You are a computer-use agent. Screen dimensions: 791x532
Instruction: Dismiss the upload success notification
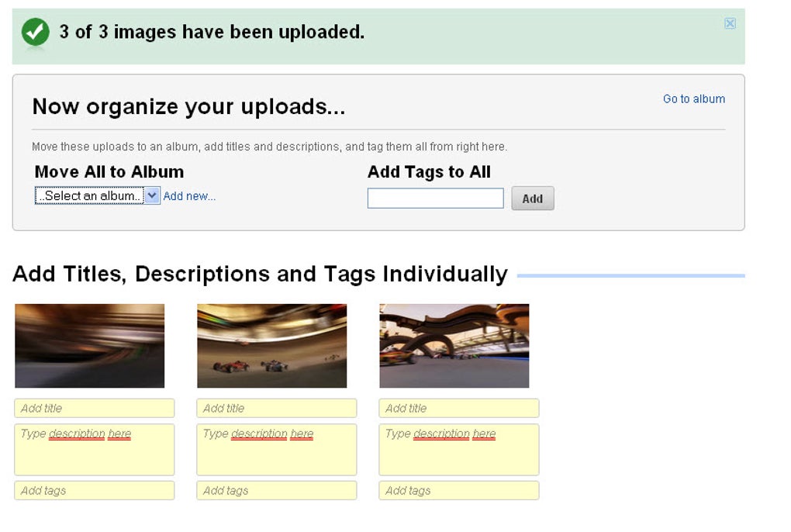pyautogui.click(x=730, y=24)
